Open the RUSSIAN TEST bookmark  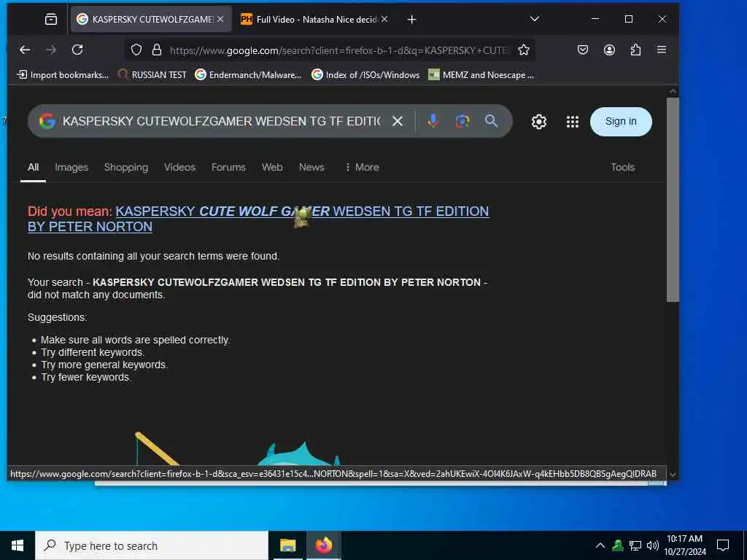(152, 75)
